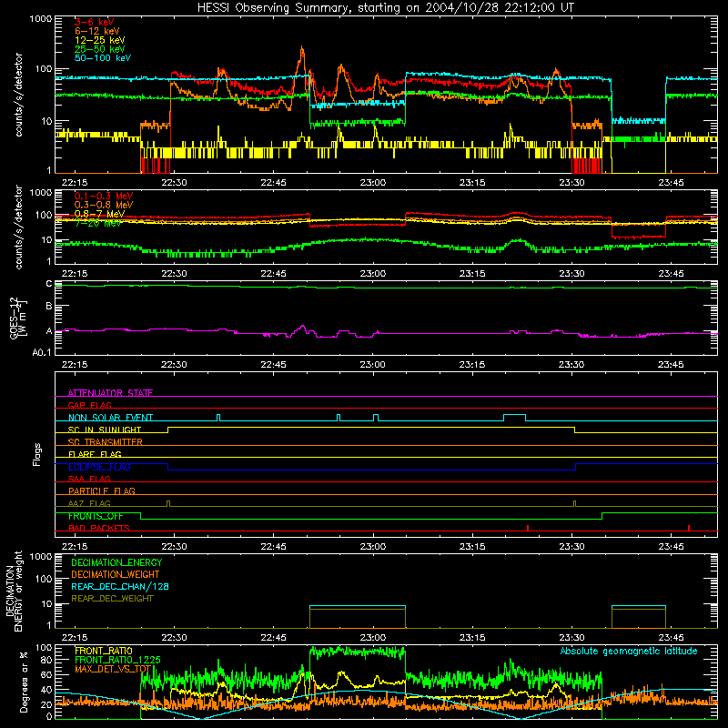Click the AAZ_FLAG pulse near 22:29
728x728 pixels.
(x=168, y=504)
